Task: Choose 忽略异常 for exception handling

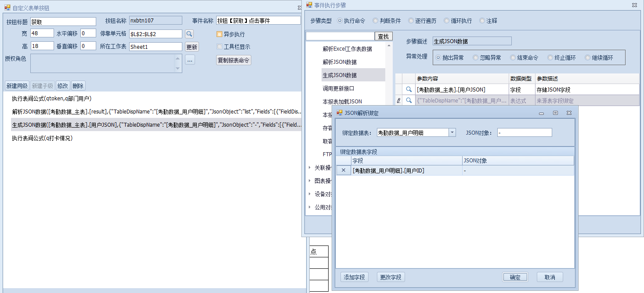Action: click(x=475, y=58)
